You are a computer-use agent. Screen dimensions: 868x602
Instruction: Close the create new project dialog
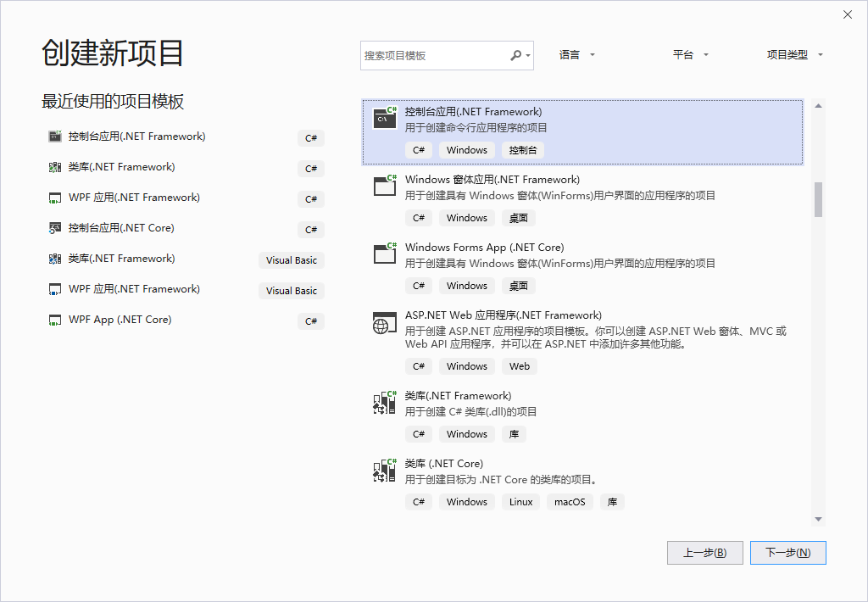[x=848, y=14]
